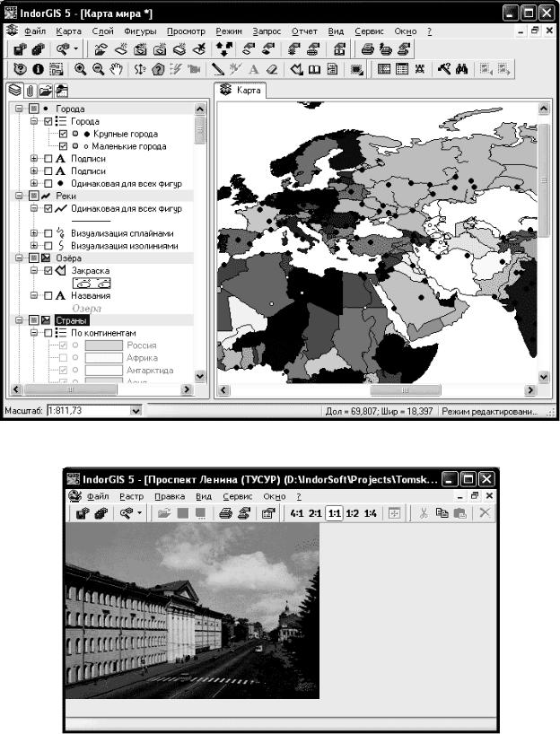Click the lake fill pattern sample under Закраска
560x734 pixels.
92,284
